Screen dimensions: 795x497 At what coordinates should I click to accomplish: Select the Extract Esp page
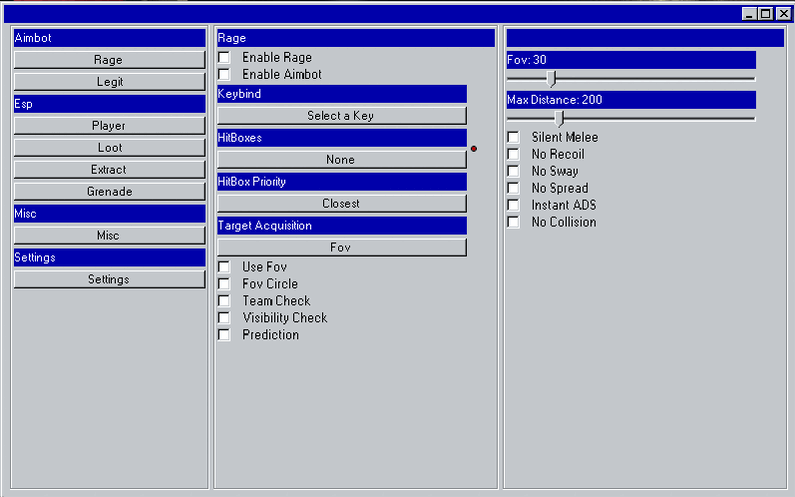tap(108, 170)
